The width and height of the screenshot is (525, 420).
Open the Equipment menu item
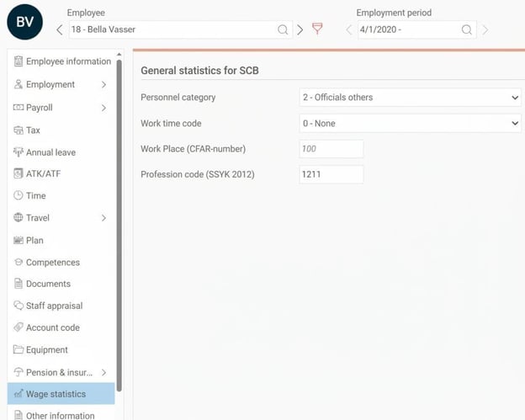pos(61,349)
